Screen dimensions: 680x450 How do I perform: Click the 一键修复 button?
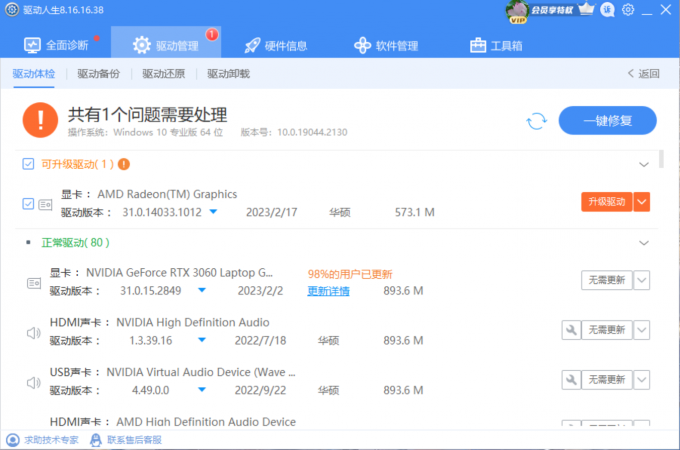(607, 121)
